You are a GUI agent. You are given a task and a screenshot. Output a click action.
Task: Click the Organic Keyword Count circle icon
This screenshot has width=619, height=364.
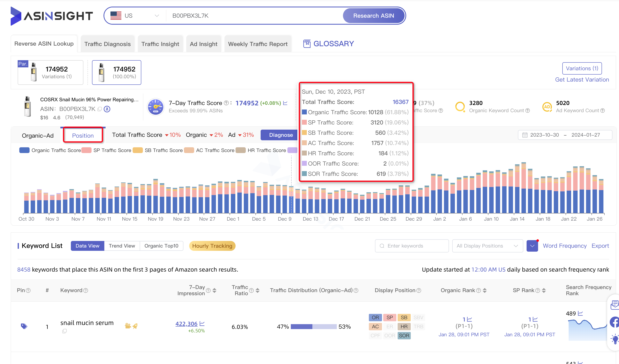(x=460, y=107)
